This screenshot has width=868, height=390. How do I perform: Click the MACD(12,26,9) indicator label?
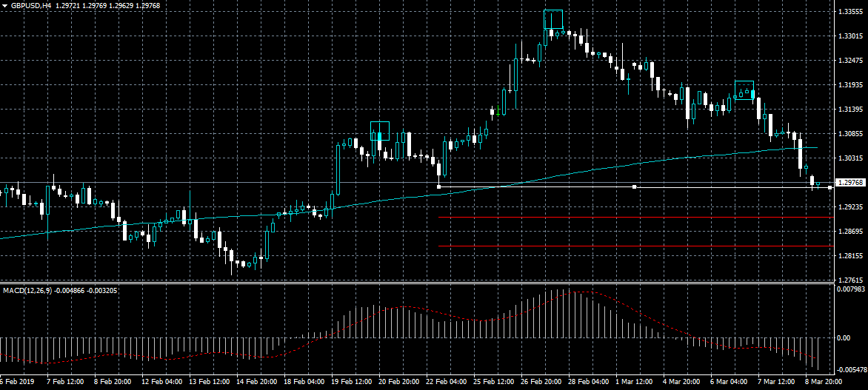tap(27, 290)
